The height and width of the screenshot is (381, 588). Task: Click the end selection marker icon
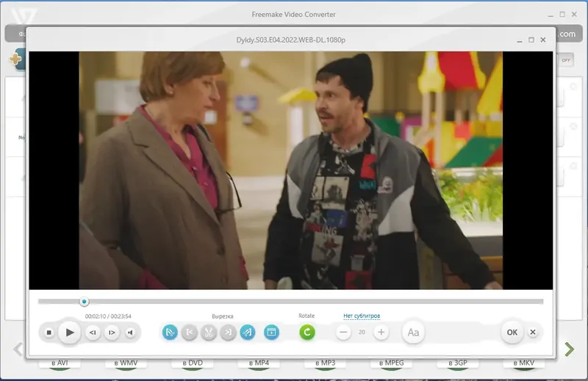coord(248,333)
